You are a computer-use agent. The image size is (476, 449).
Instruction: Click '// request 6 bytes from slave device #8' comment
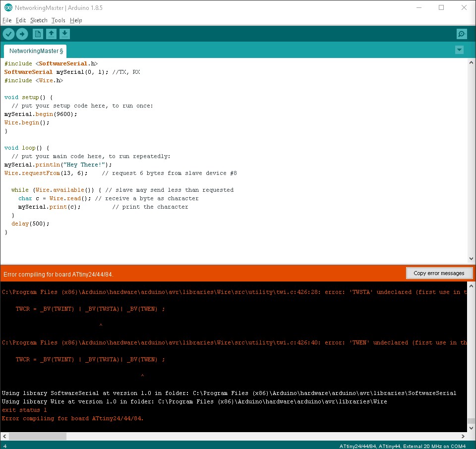(x=170, y=173)
